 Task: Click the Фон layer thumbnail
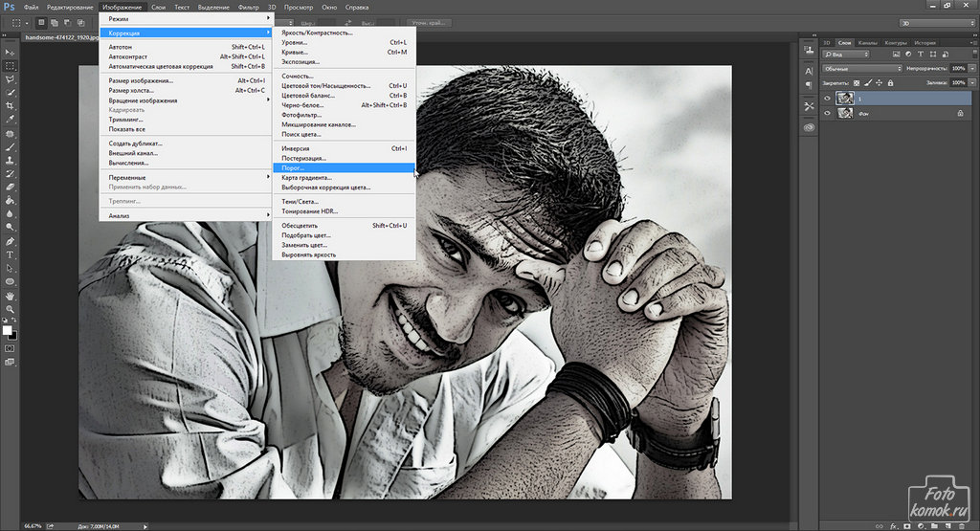point(845,113)
